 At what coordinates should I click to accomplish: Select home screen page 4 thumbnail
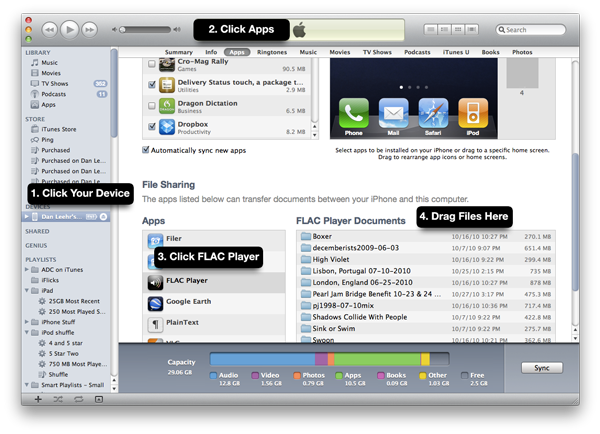[x=522, y=73]
